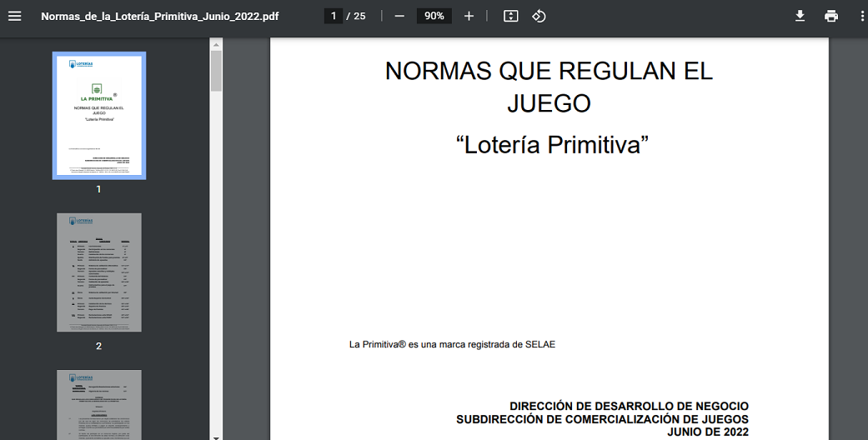Open page 2 thumbnail
Viewport: 868px width, 440px height.
[x=99, y=272]
